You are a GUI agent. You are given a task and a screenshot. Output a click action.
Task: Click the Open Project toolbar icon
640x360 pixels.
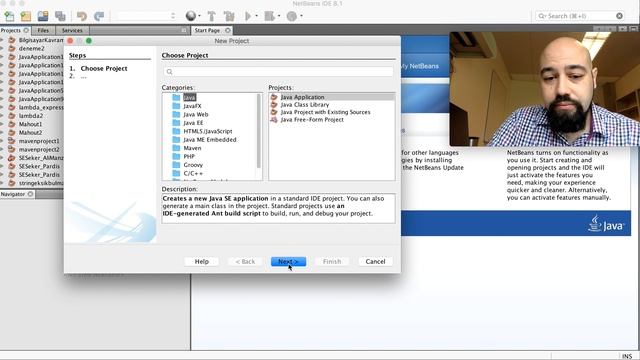(x=43, y=16)
